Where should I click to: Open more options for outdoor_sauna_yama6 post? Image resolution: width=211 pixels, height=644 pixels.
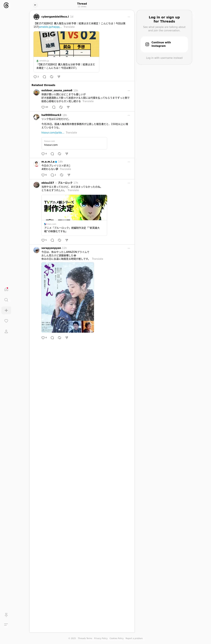[x=129, y=91]
